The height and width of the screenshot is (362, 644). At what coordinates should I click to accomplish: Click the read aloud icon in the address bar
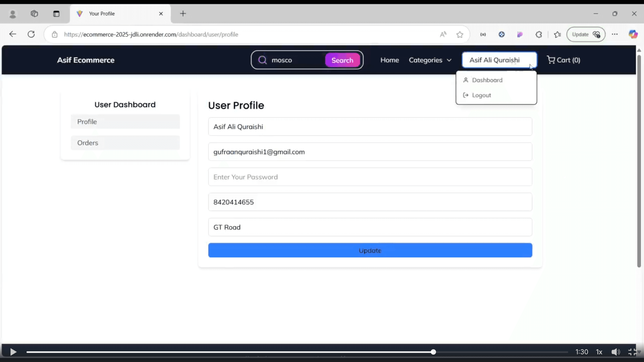(443, 34)
